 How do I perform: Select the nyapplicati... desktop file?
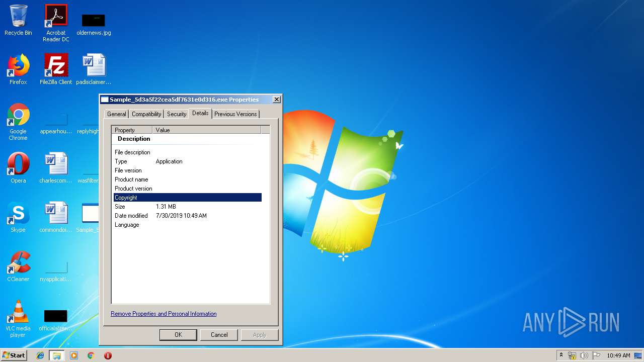(56, 271)
